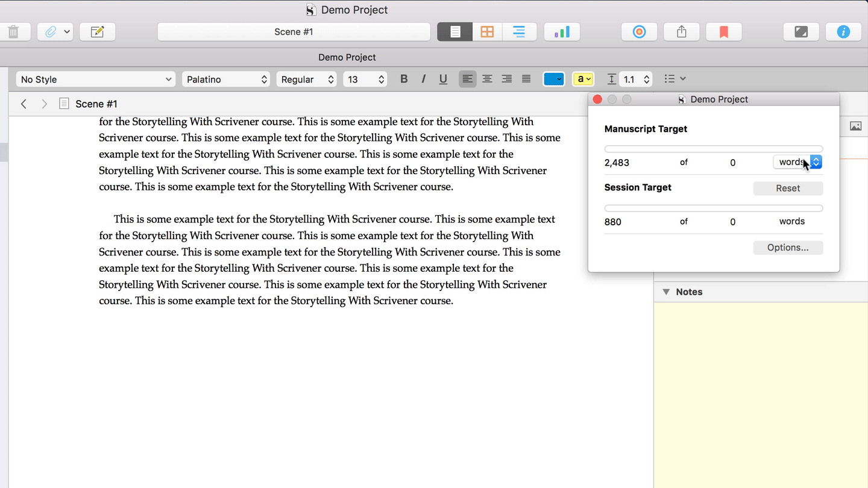868x488 pixels.
Task: Click the Scene #1 header title
Action: pyautogui.click(x=96, y=104)
